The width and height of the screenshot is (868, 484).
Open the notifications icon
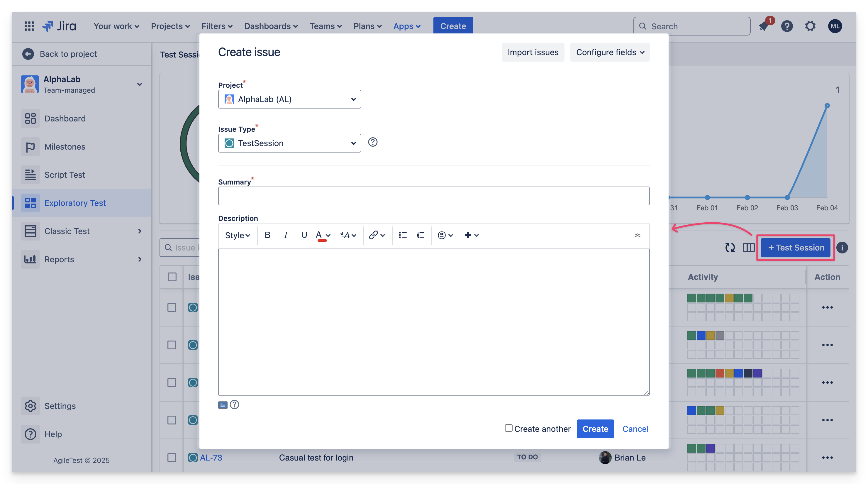[x=764, y=26]
